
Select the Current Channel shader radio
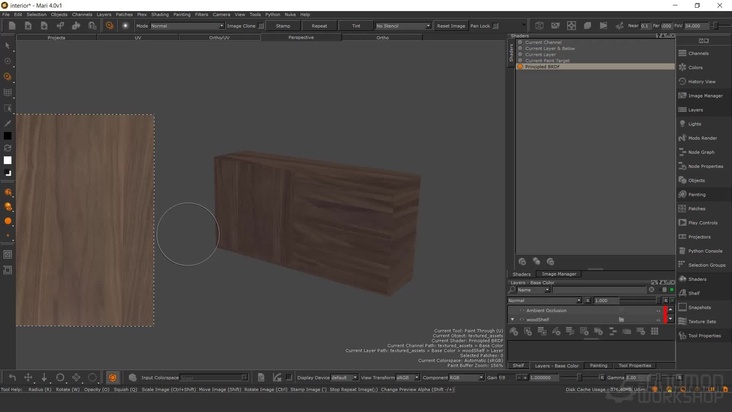(520, 42)
